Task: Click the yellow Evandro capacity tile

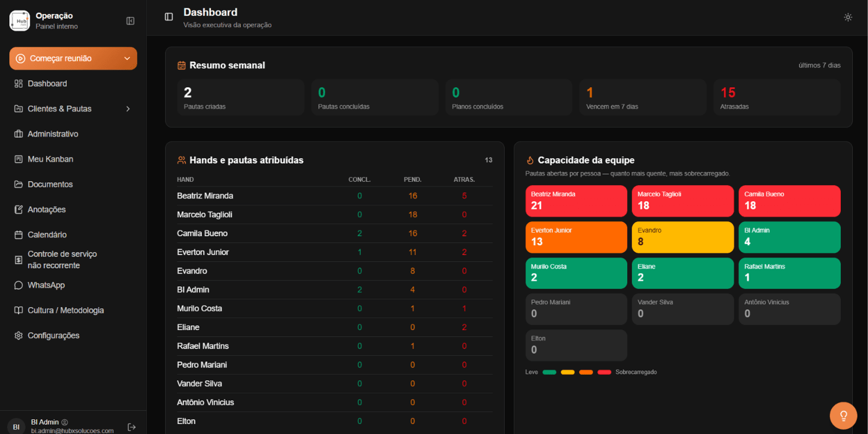Action: point(683,237)
